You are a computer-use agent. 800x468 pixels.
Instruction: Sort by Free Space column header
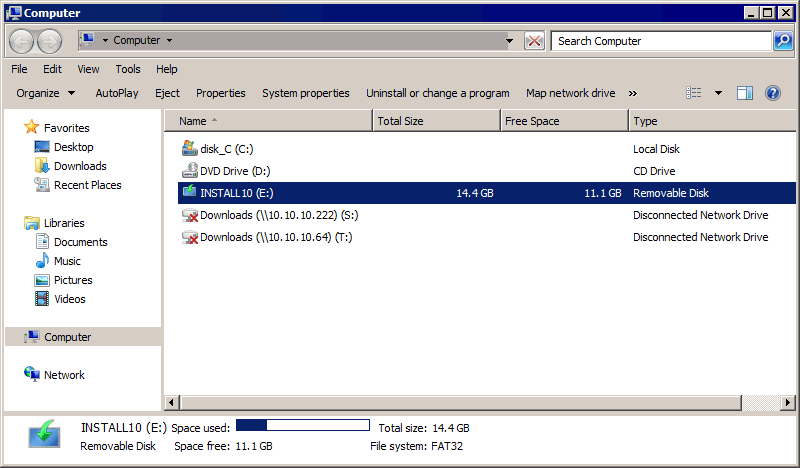(x=564, y=121)
